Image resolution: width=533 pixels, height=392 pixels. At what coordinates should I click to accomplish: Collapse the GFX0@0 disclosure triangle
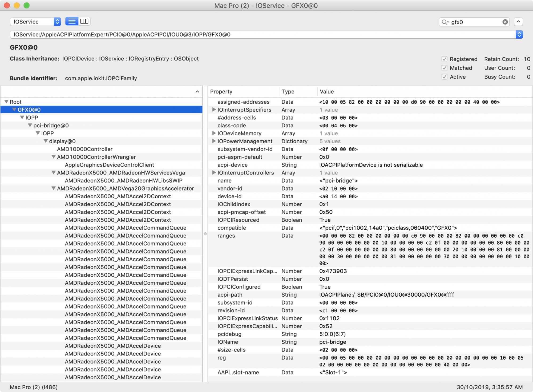point(14,110)
